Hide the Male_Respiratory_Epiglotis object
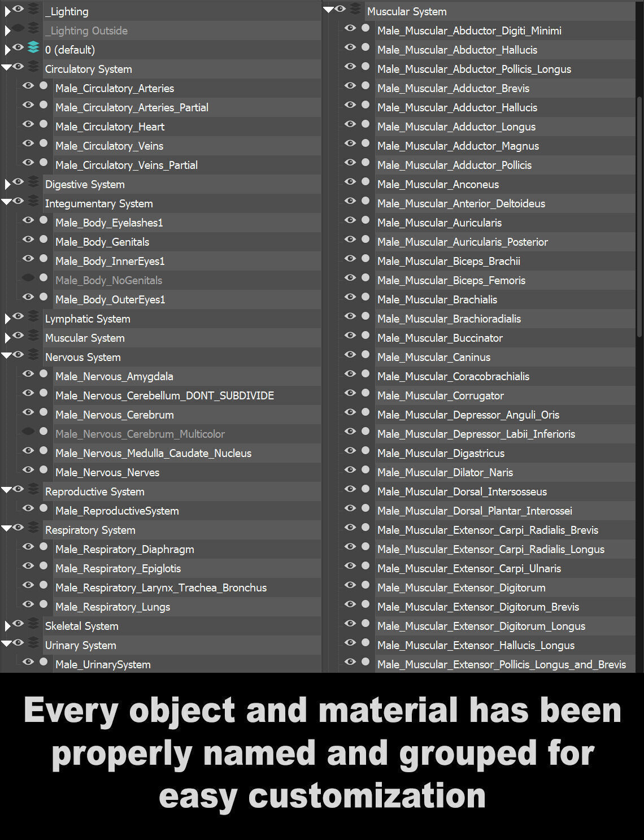 [x=28, y=566]
